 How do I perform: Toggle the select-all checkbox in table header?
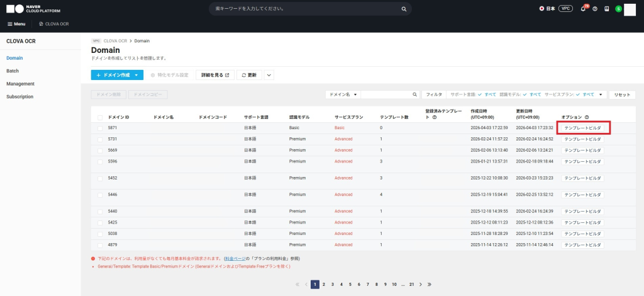100,118
